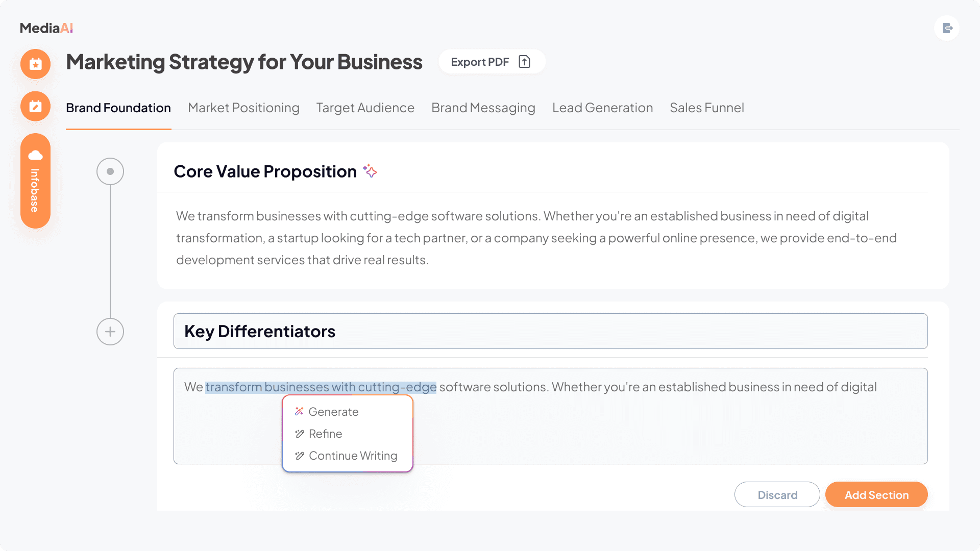Select the filled circle marker on the timeline
980x551 pixels.
[x=110, y=171]
